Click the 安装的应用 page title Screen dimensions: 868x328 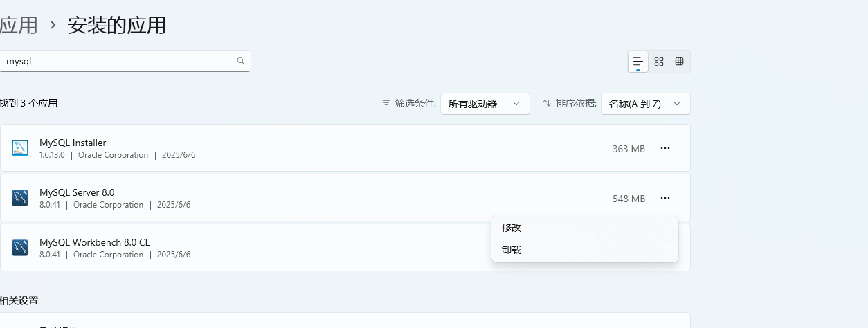point(116,26)
